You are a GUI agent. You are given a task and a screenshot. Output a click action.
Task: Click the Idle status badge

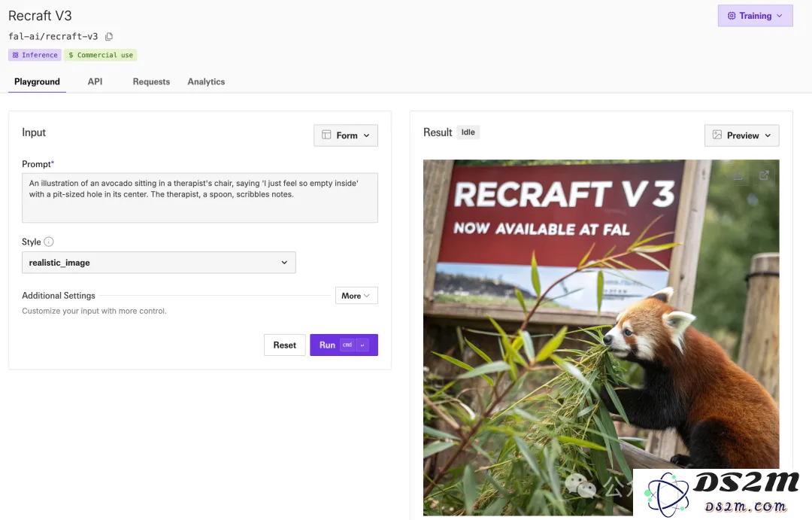[468, 132]
